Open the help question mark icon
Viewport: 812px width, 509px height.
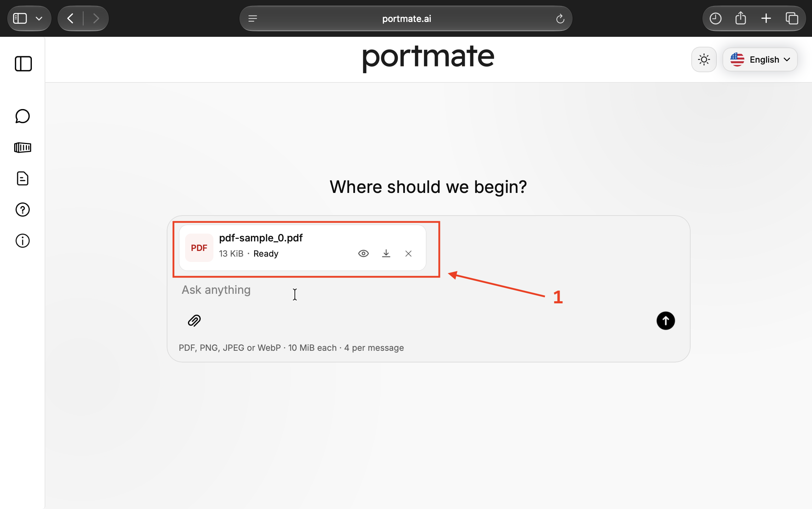click(23, 210)
